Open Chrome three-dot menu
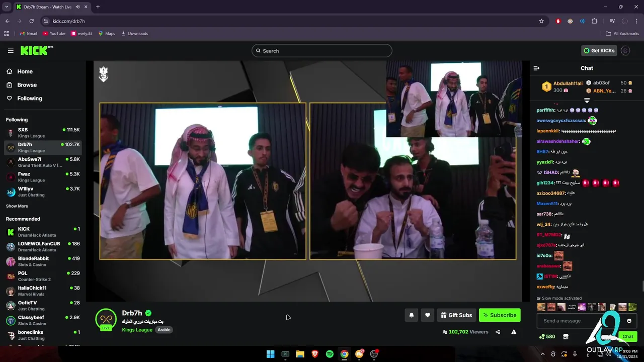This screenshot has height=362, width=644. pos(636,21)
